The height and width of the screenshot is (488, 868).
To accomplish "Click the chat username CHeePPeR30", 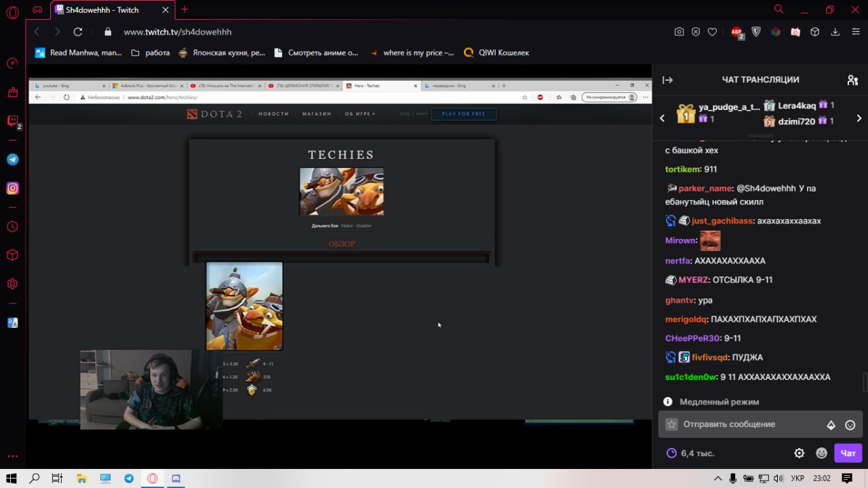I will point(692,338).
